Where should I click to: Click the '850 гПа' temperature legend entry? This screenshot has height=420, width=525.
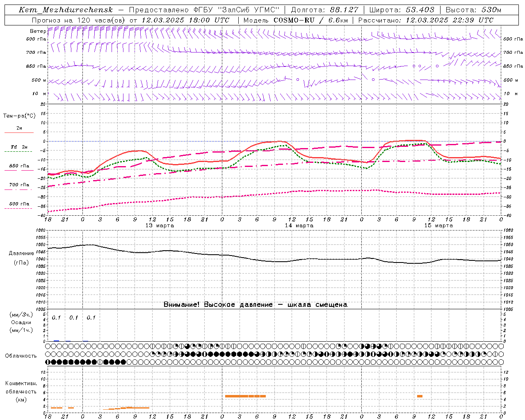click(x=19, y=166)
